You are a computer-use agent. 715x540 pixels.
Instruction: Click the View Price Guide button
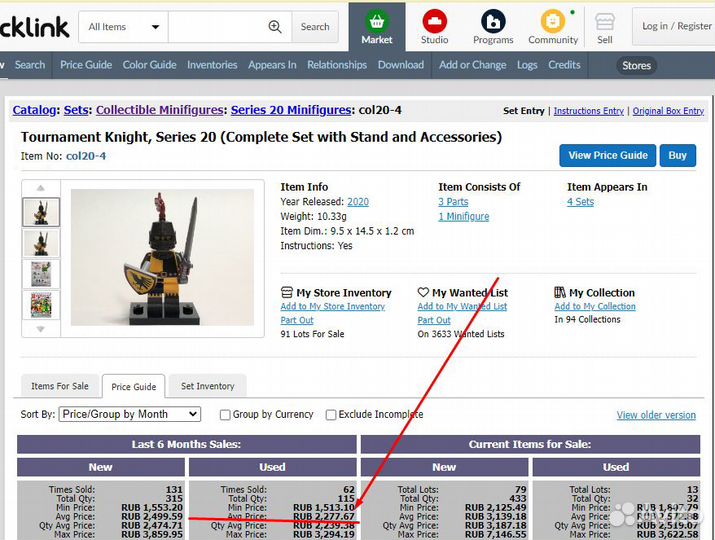pos(607,155)
